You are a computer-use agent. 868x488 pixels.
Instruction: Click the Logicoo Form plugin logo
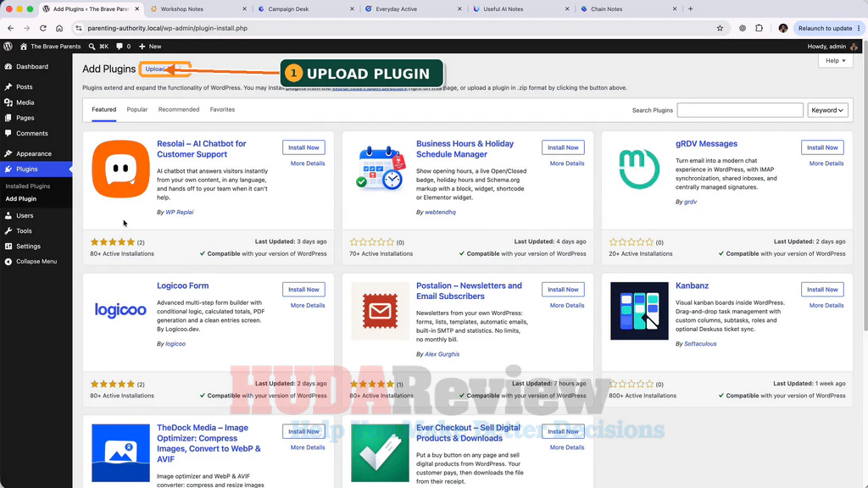pos(120,311)
